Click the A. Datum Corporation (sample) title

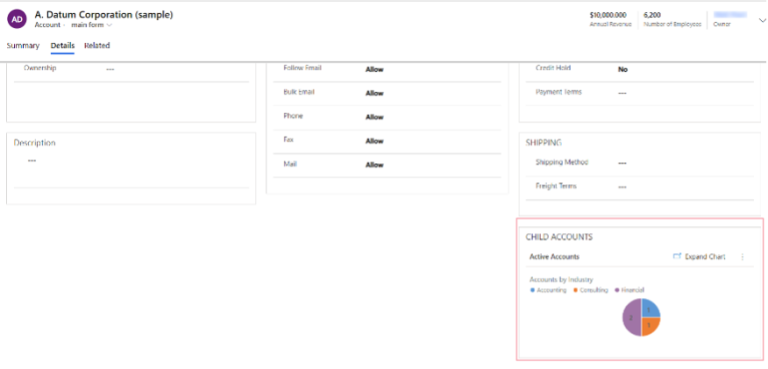point(104,15)
